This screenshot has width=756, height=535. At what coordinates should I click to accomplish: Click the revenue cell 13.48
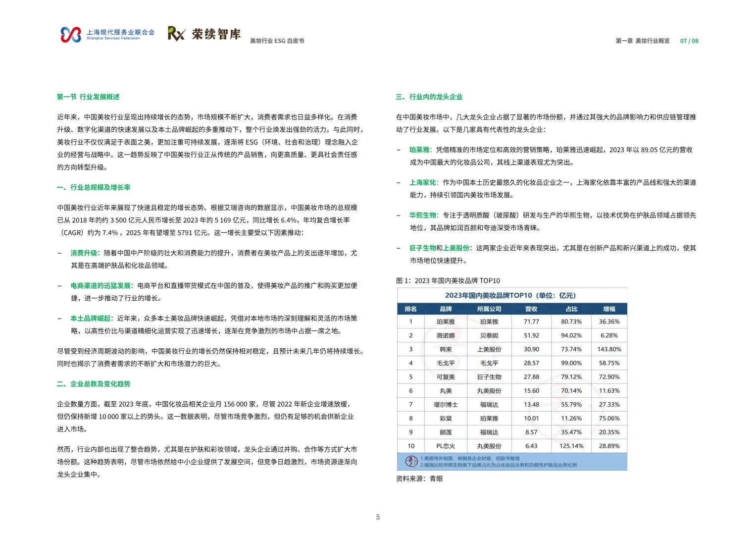(x=531, y=405)
